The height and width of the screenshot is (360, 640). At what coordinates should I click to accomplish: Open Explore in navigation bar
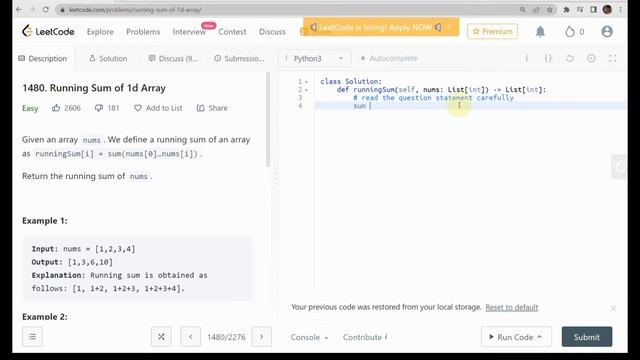click(x=100, y=31)
